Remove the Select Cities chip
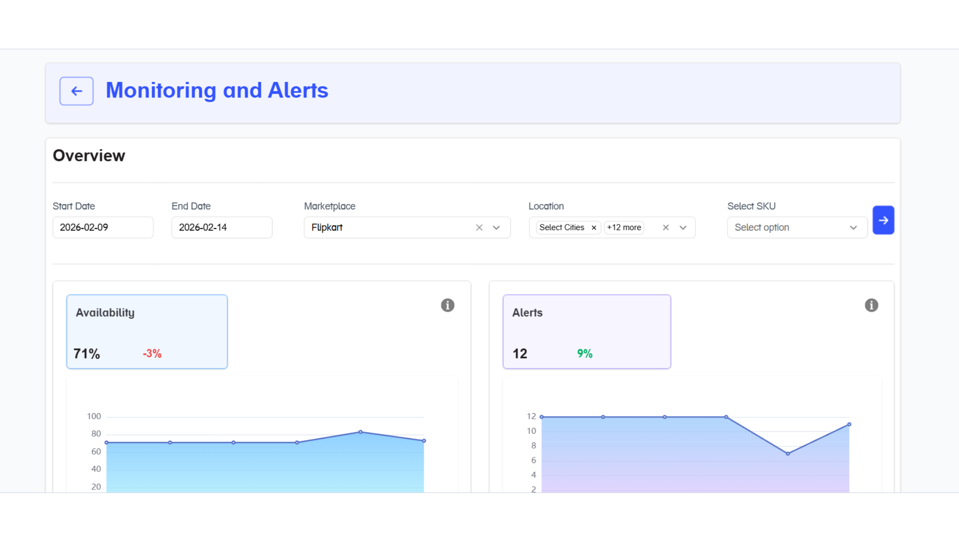The height and width of the screenshot is (560, 959). 594,228
